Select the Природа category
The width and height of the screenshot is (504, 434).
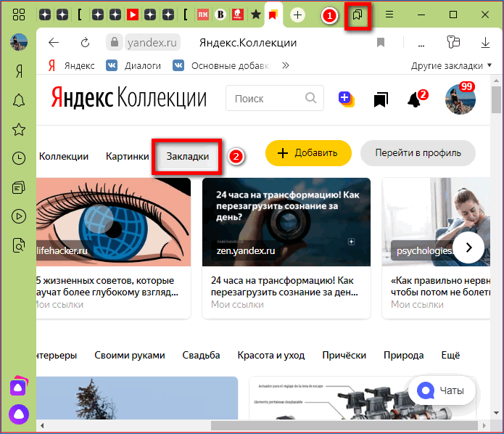[x=404, y=355]
